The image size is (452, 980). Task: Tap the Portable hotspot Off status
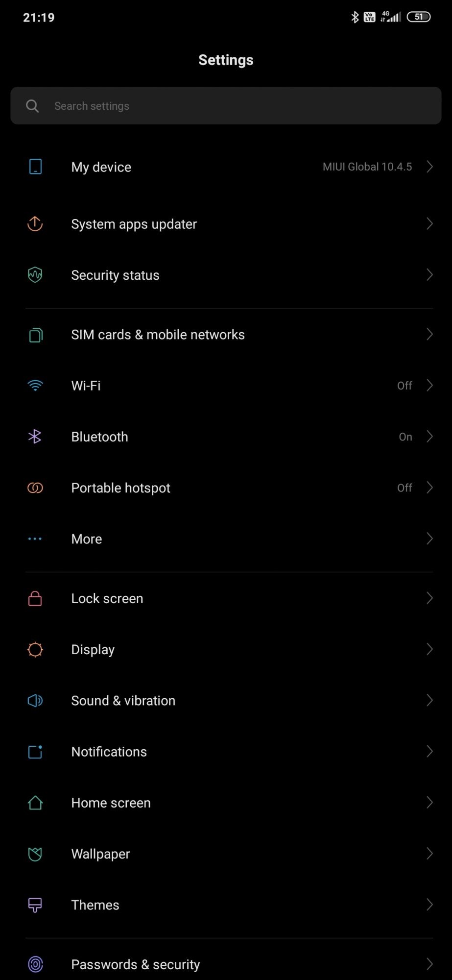[x=404, y=488]
